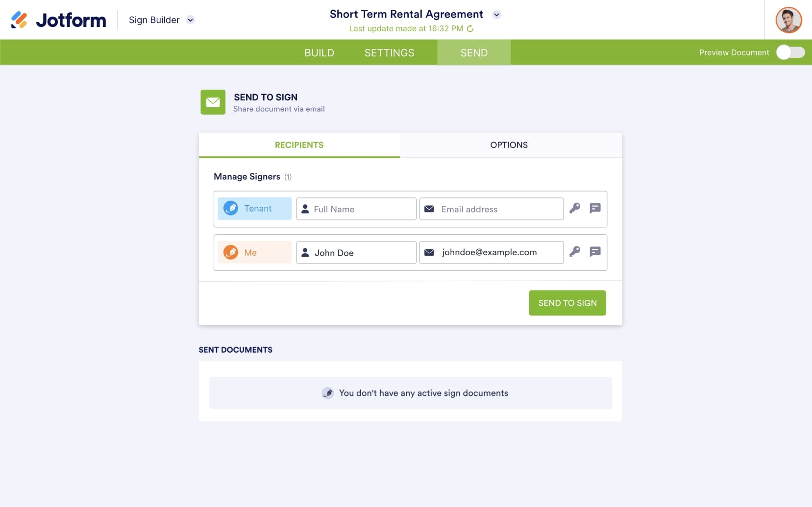Screen dimensions: 812x507
Task: Switch to the Build view
Action: click(x=319, y=52)
